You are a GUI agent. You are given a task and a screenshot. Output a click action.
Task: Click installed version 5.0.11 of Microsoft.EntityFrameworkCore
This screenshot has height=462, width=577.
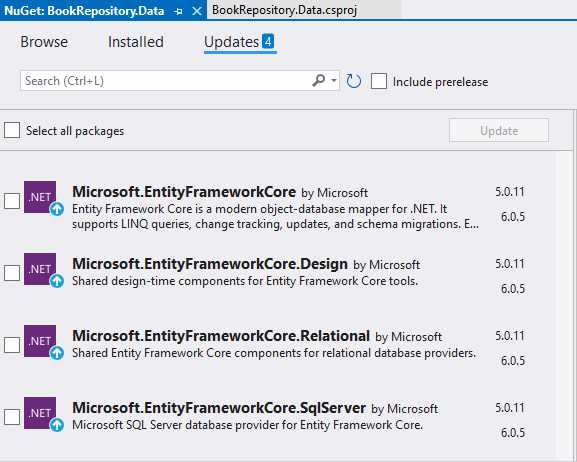(510, 192)
